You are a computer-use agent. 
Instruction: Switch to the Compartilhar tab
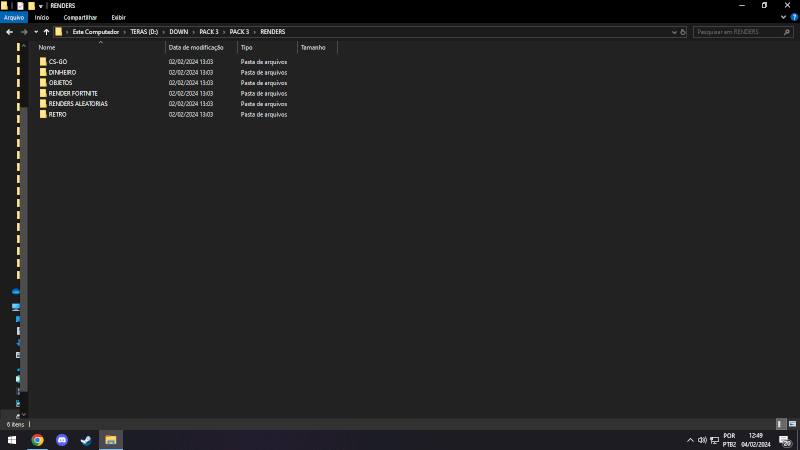coord(80,17)
